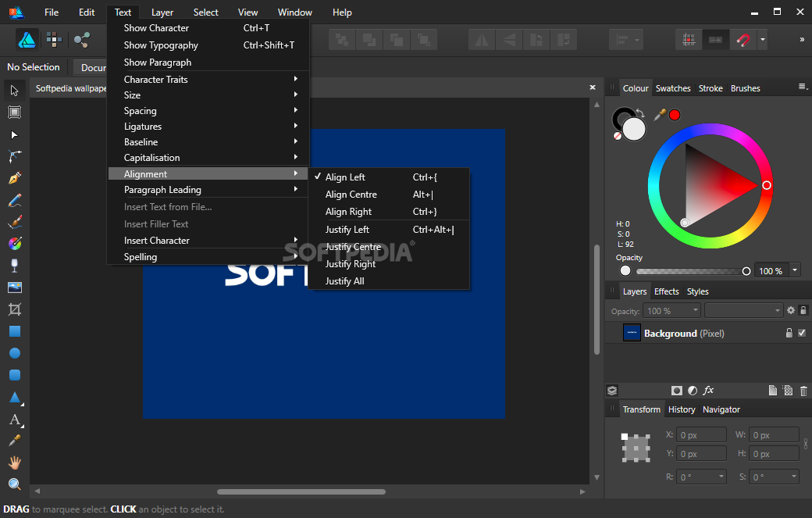Viewport: 812px width, 518px height.
Task: Toggle force pixel alignment grid button
Action: click(689, 40)
